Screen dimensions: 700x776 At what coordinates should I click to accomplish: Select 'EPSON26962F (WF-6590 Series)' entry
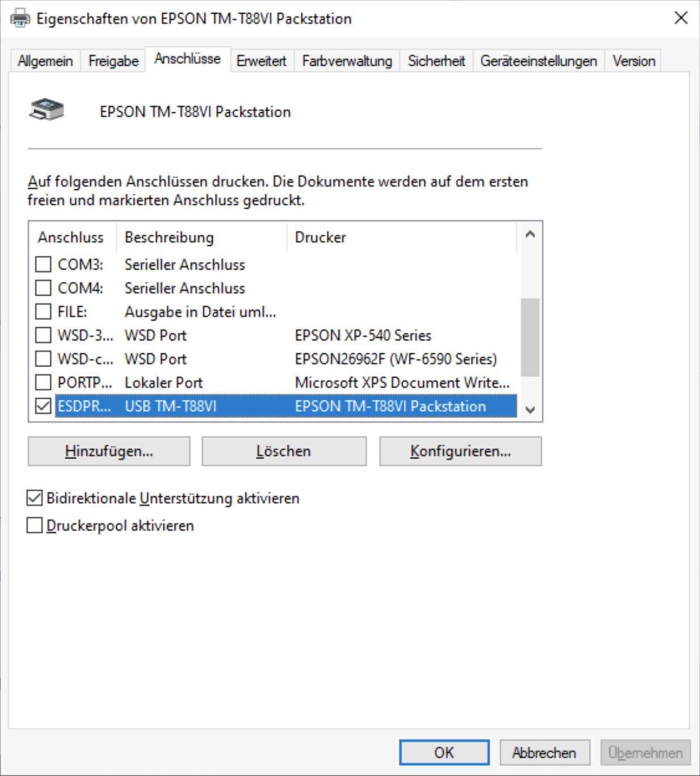click(396, 359)
